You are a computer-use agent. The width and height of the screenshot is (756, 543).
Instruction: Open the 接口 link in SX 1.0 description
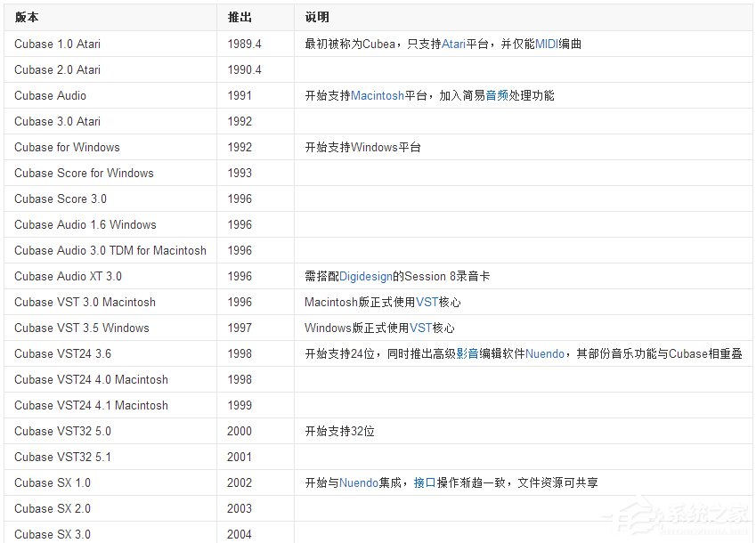coord(425,482)
